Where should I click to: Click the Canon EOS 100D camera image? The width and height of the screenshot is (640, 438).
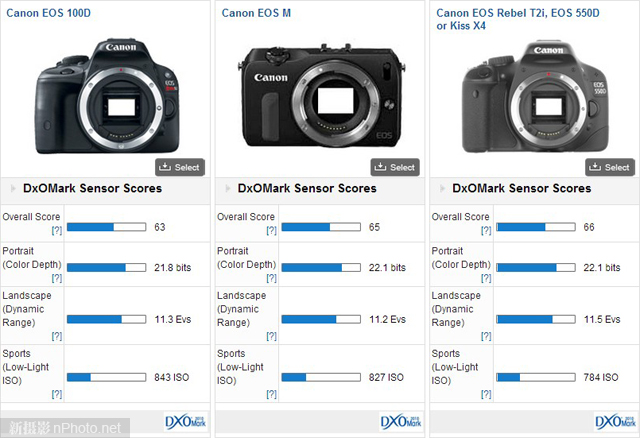(107, 96)
